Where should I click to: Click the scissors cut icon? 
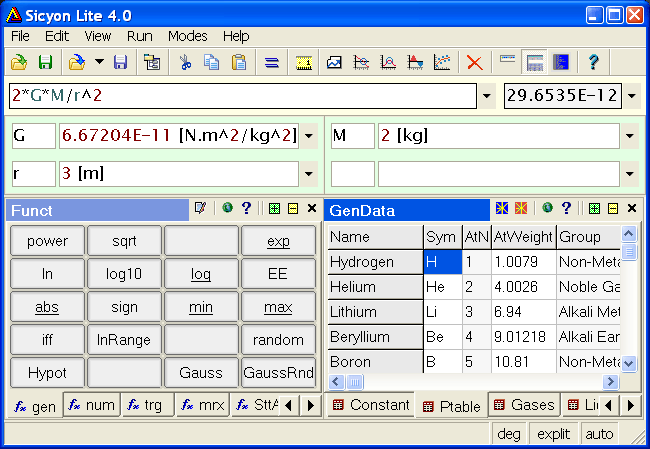185,62
